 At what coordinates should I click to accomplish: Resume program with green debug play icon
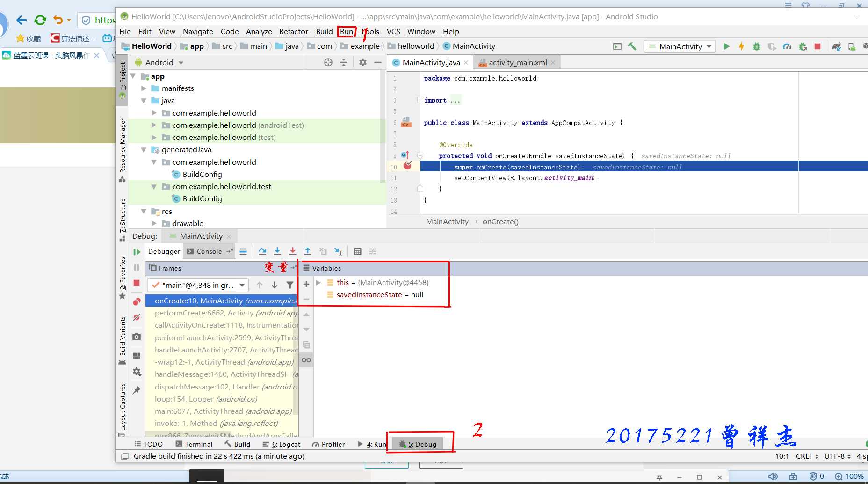(137, 252)
